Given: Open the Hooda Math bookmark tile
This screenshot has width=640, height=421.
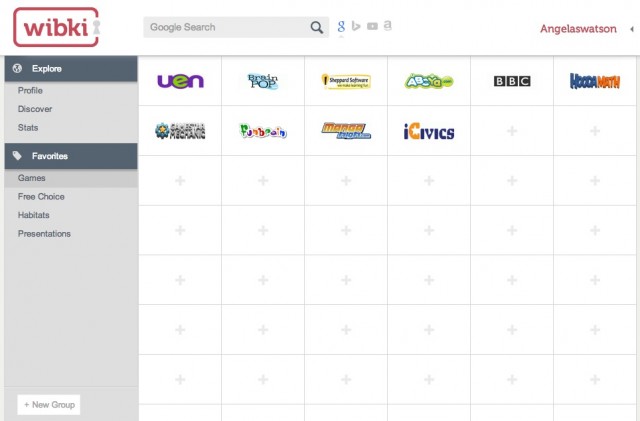Looking at the screenshot, I should click(595, 81).
